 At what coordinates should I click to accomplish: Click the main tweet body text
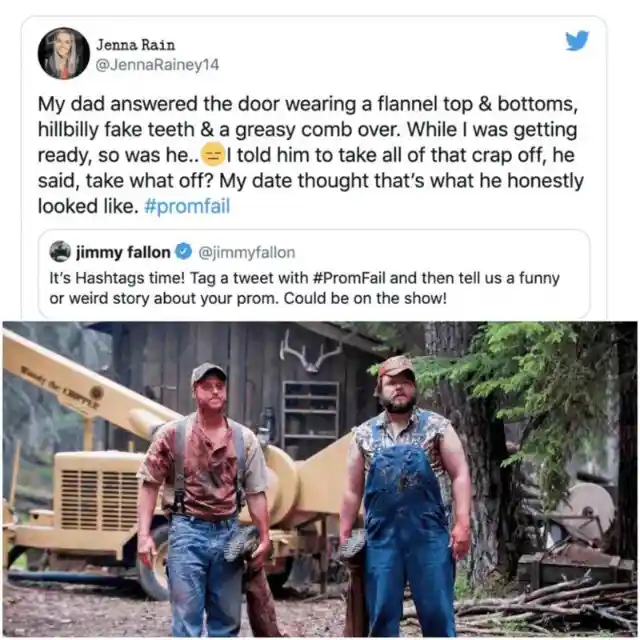(310, 155)
